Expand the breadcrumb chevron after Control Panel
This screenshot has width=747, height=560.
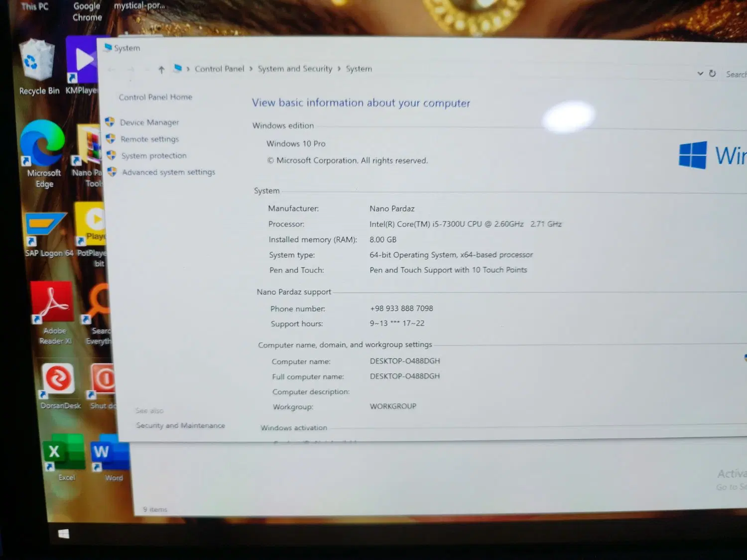point(251,69)
